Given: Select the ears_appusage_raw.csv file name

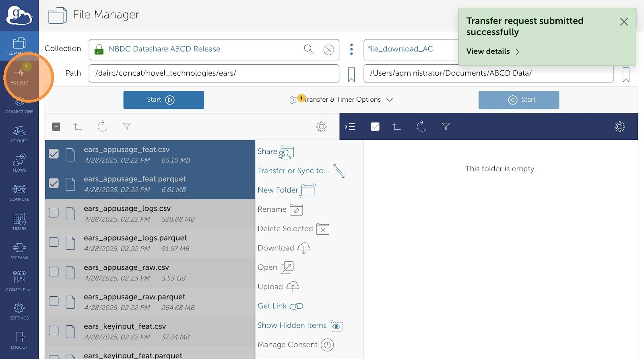Looking at the screenshot, I should point(126,267).
